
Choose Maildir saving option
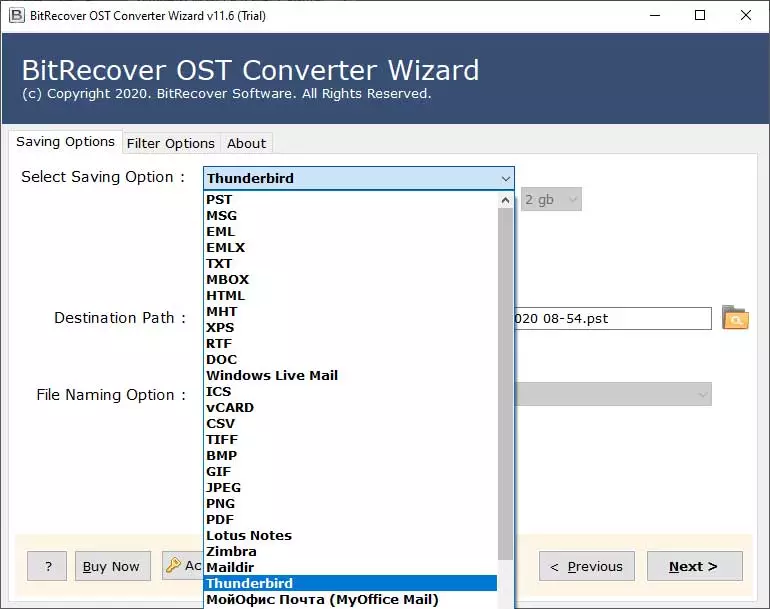(350, 567)
